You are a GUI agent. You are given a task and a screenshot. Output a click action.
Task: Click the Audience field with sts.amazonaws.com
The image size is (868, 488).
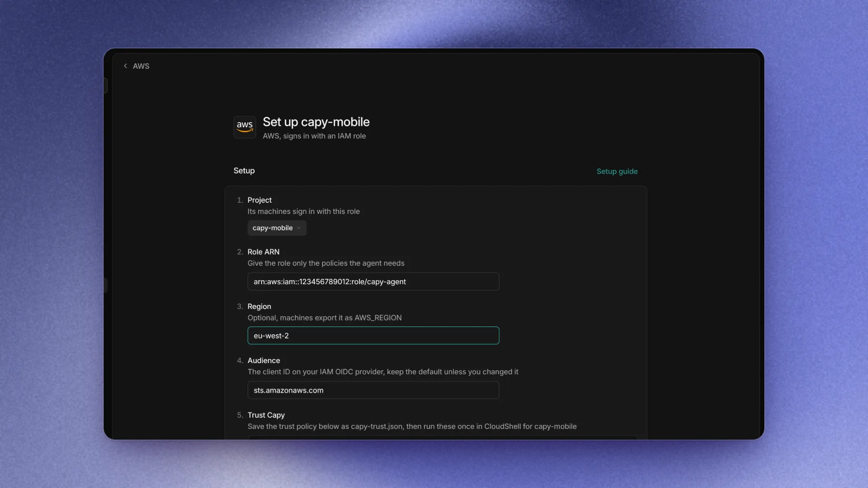coord(373,390)
